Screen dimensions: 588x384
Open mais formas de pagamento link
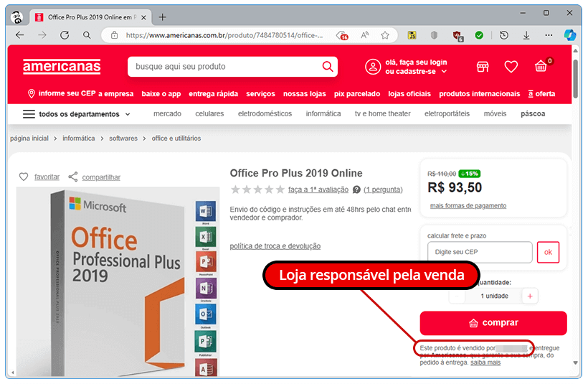(x=468, y=206)
